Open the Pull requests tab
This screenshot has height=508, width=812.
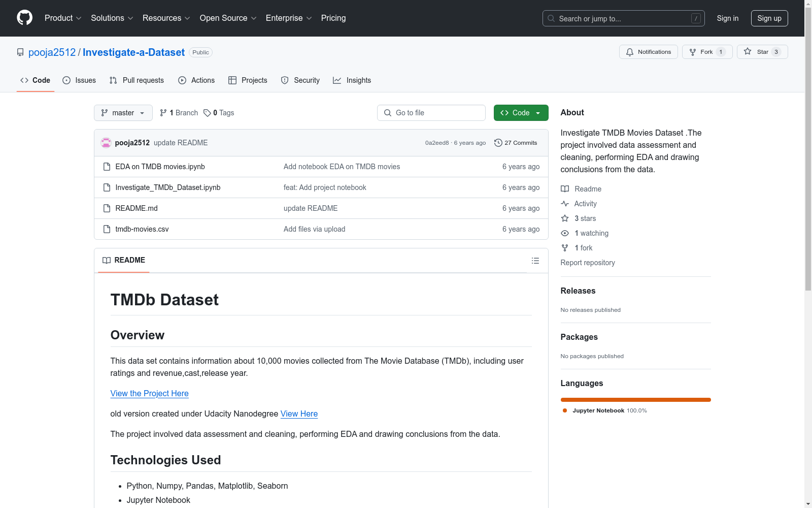[x=137, y=80]
